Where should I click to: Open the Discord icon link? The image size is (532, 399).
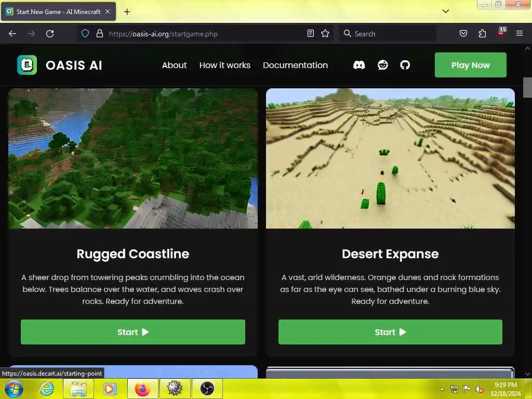pyautogui.click(x=359, y=65)
